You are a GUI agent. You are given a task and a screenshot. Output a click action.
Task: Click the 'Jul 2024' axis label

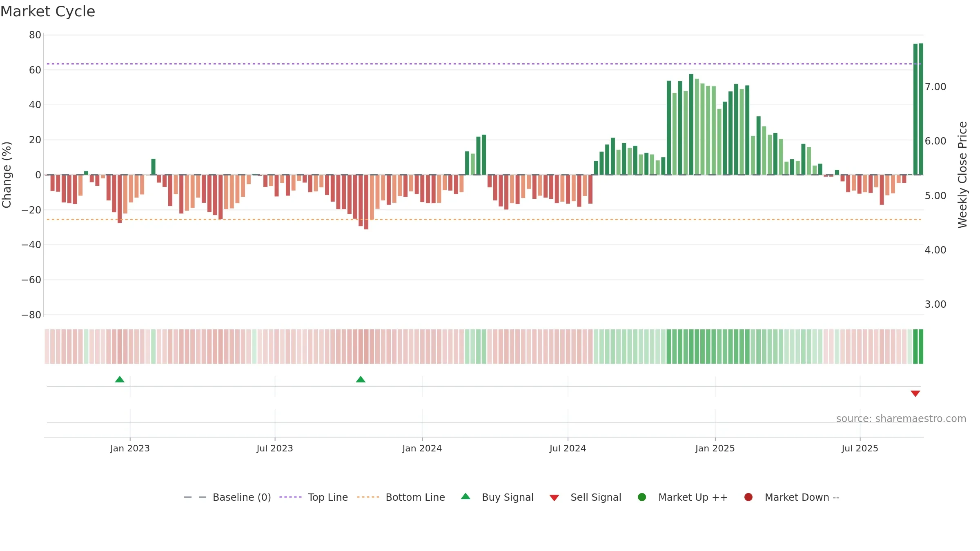(x=568, y=448)
